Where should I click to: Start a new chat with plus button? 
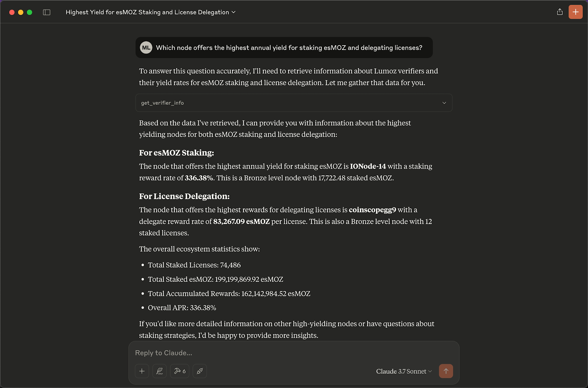576,12
